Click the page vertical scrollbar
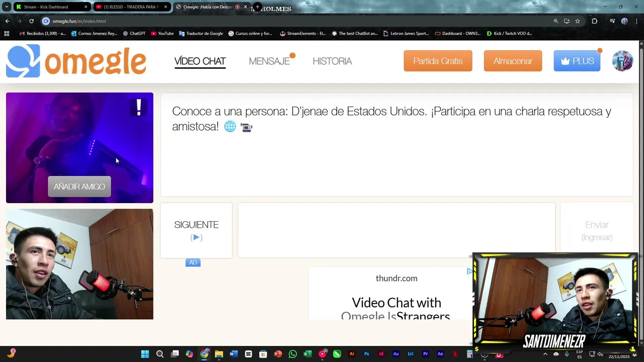The width and height of the screenshot is (644, 362). pyautogui.click(x=641, y=193)
